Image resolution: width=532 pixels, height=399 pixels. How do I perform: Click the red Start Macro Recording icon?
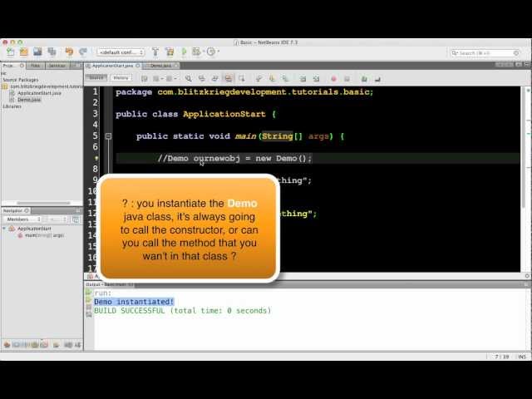(x=334, y=79)
